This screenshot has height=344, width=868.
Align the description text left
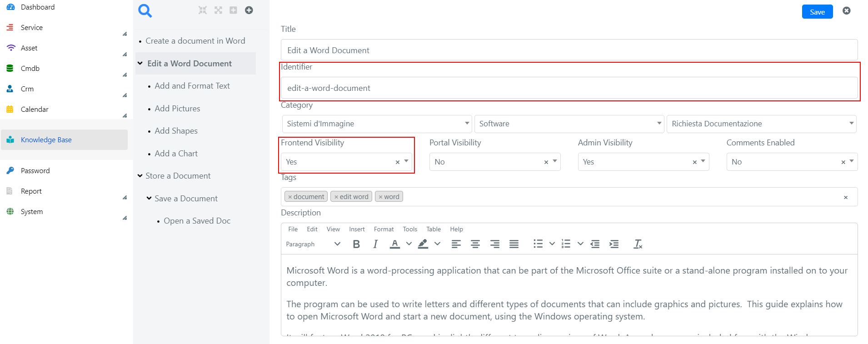click(x=456, y=244)
